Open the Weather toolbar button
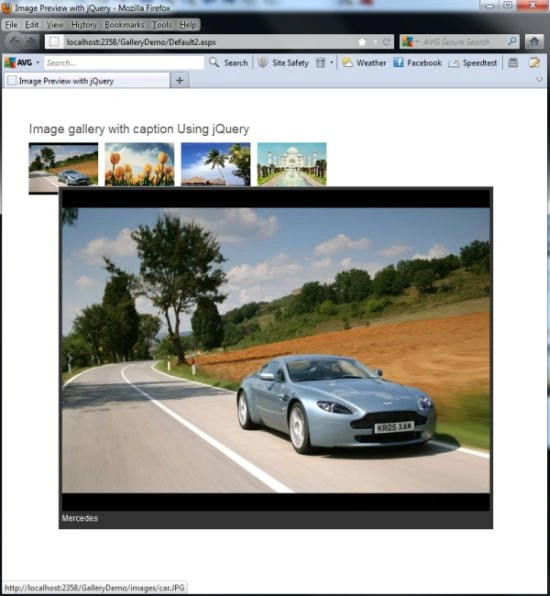Image resolution: width=550 pixels, height=596 pixels. [x=364, y=63]
